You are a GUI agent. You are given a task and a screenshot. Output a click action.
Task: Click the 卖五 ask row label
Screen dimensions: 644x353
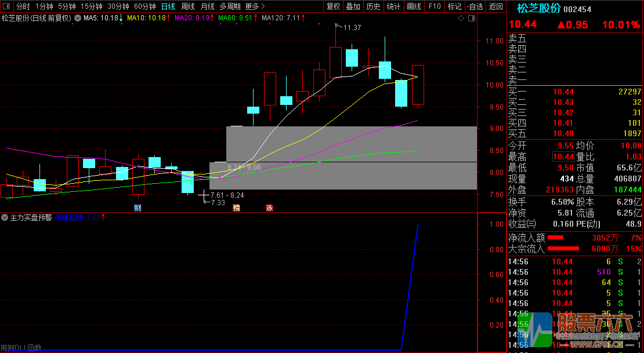tap(517, 39)
